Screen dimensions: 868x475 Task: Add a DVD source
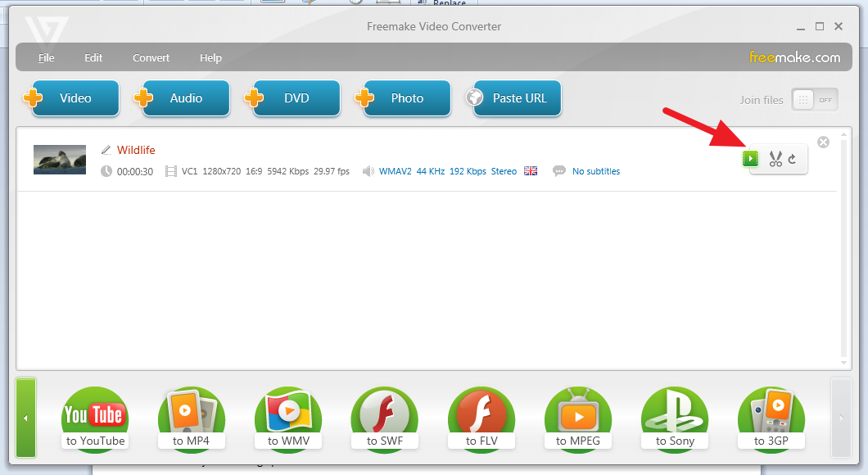(x=293, y=98)
